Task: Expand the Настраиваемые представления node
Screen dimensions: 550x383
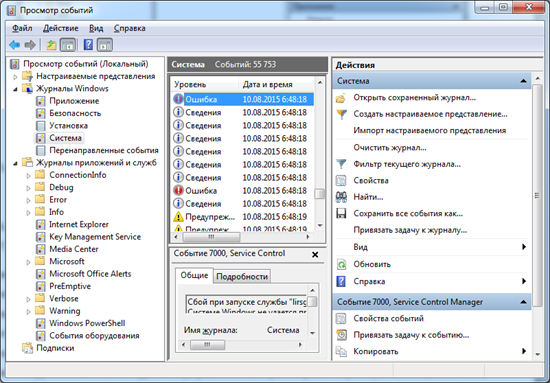Action: tap(15, 77)
